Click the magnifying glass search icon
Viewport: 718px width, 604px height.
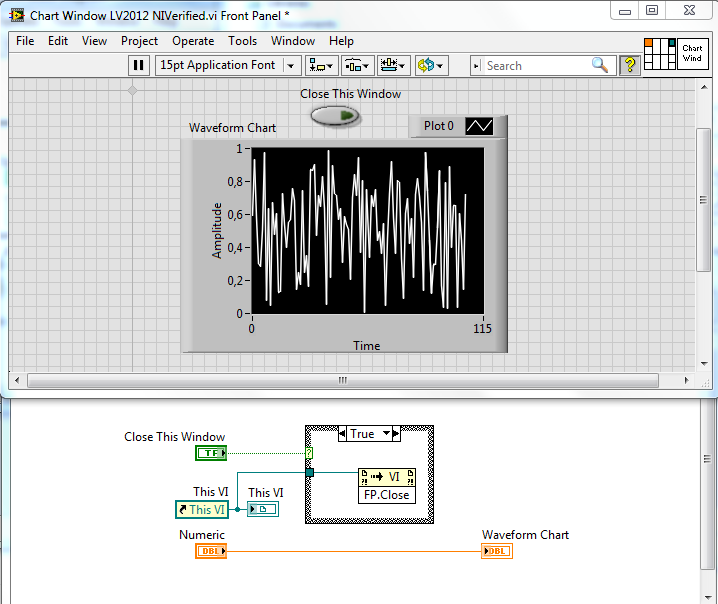pyautogui.click(x=600, y=65)
